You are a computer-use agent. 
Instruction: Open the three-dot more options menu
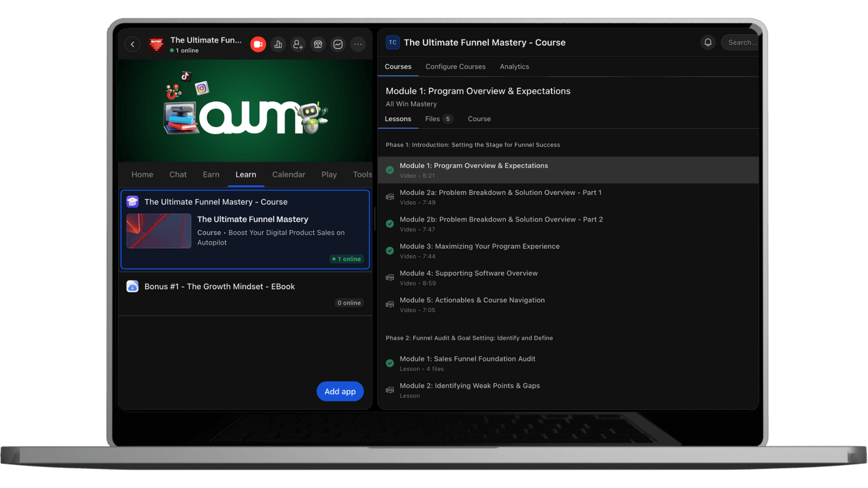[x=358, y=45]
